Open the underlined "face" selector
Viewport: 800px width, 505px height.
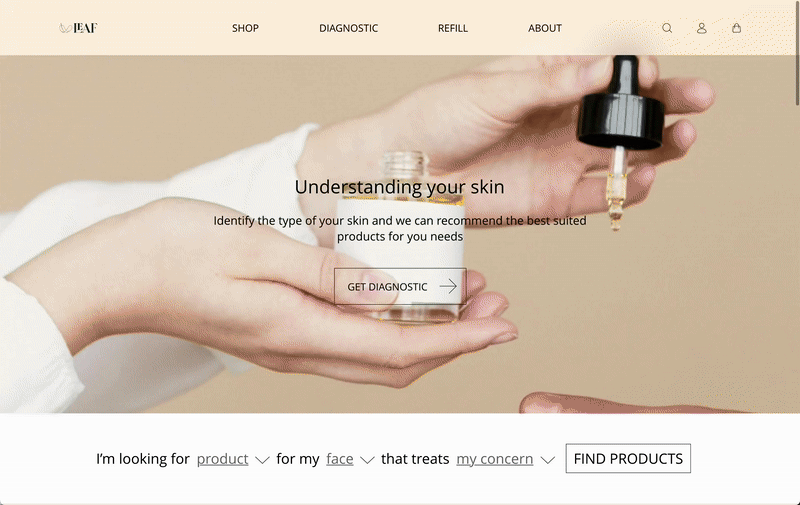tap(340, 459)
